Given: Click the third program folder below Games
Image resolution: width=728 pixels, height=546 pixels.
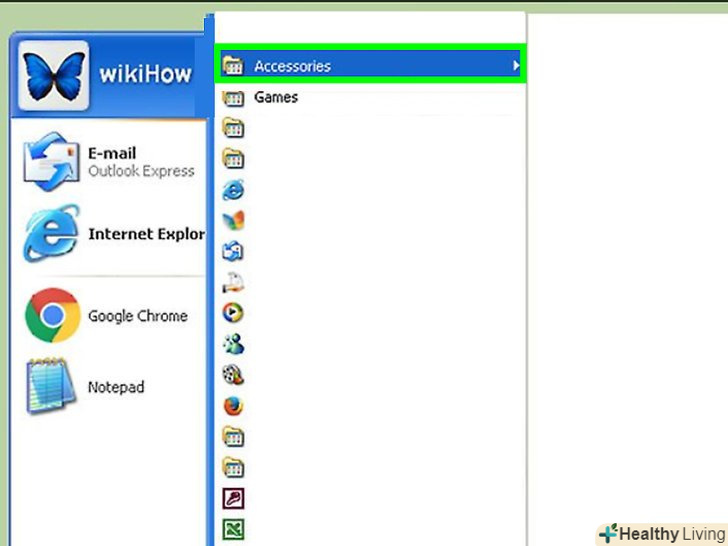Looking at the screenshot, I should [x=233, y=437].
